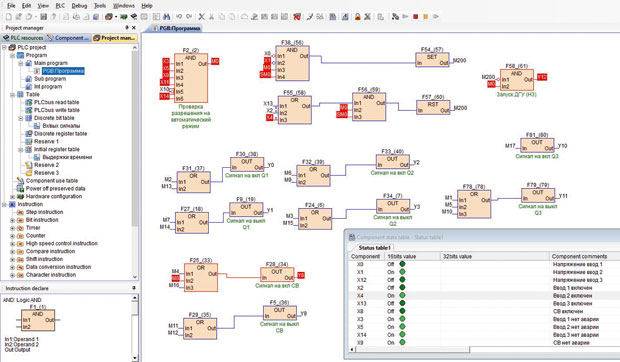
Task: Open the Debug menu
Action: pyautogui.click(x=79, y=6)
